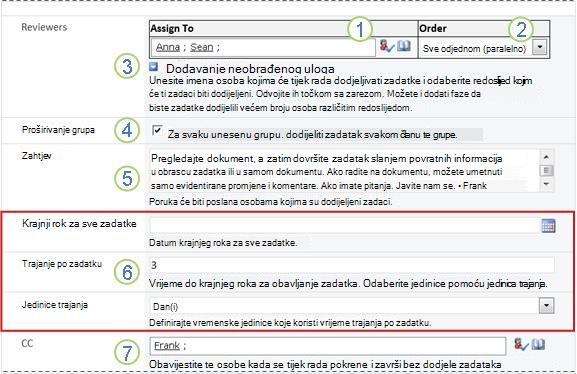Click the Dodavanje neobrađenog uloga icon
577x374 pixels.
point(154,67)
